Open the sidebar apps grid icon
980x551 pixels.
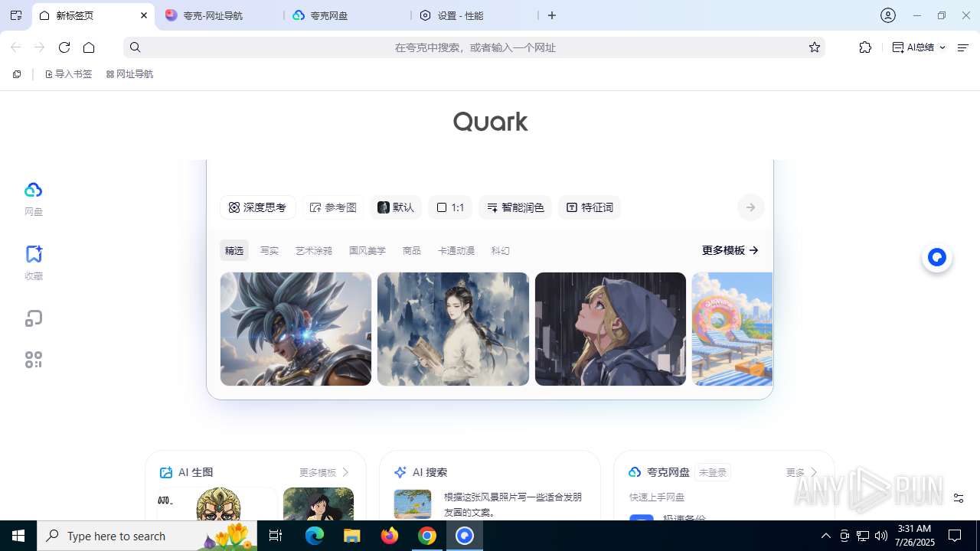tap(33, 360)
